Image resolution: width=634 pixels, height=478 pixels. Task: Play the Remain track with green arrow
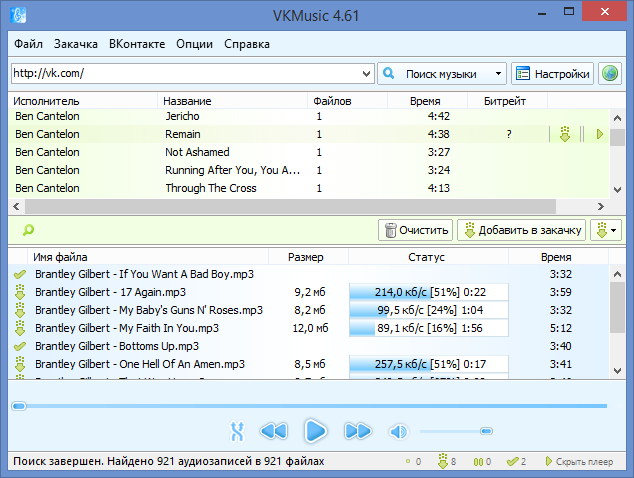click(x=600, y=134)
